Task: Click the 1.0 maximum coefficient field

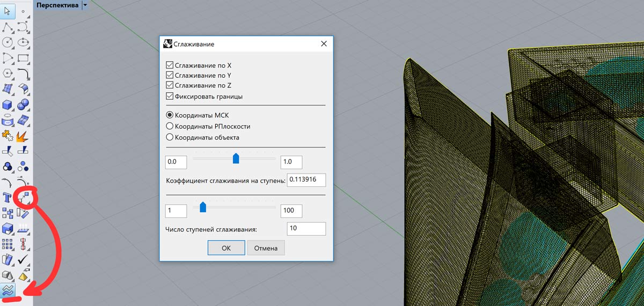Action: click(x=291, y=162)
